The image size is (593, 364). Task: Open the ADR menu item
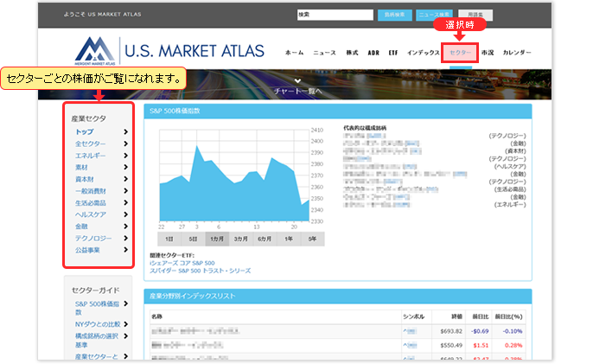tap(373, 53)
